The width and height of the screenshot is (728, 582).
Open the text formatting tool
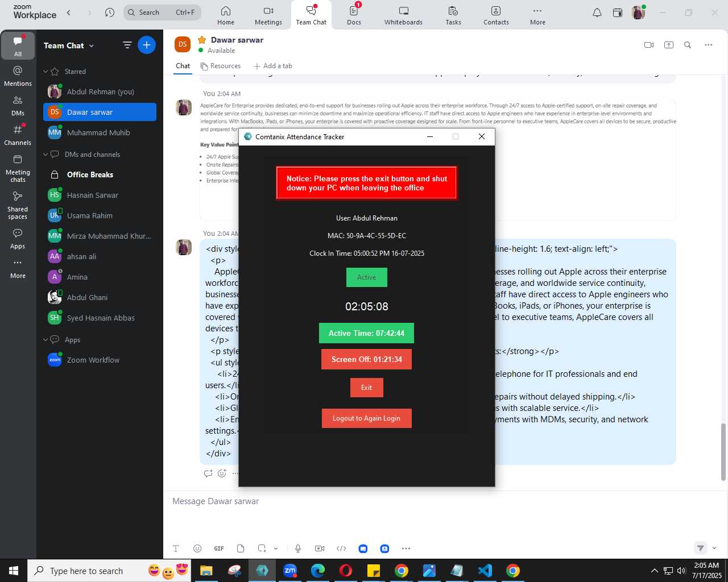tap(176, 548)
